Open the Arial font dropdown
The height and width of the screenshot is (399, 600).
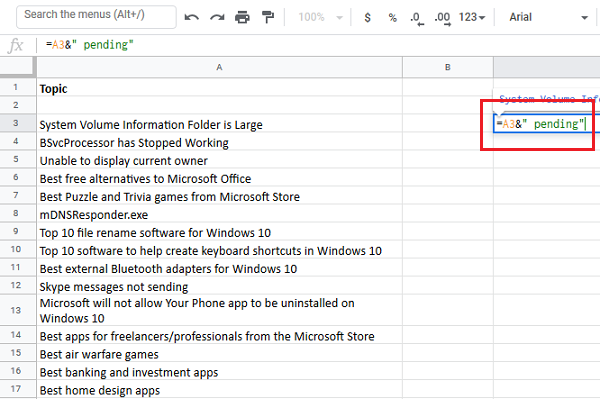pyautogui.click(x=548, y=17)
